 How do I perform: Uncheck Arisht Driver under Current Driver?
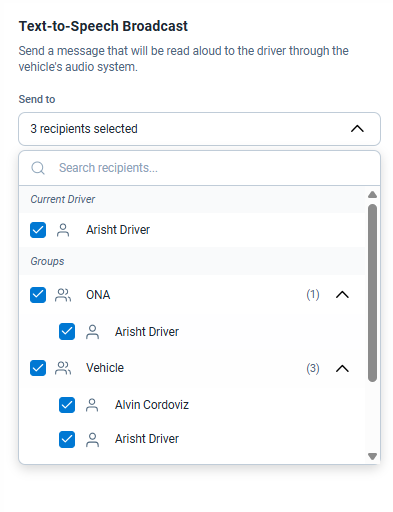tap(38, 230)
